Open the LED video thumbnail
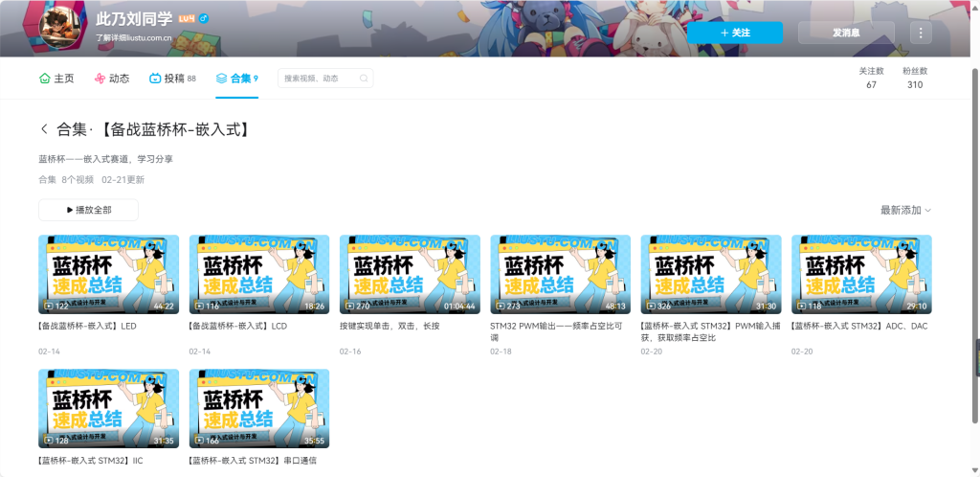Image resolution: width=980 pixels, height=477 pixels. pos(108,274)
